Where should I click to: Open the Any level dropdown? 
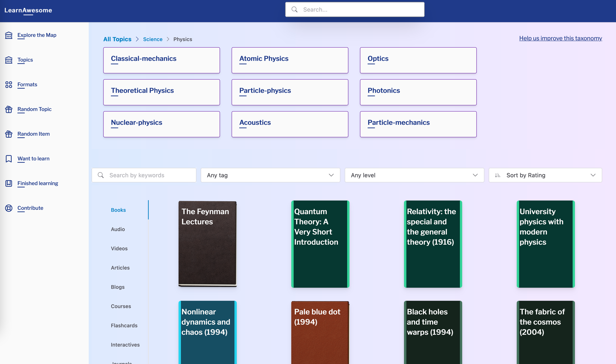coord(414,175)
